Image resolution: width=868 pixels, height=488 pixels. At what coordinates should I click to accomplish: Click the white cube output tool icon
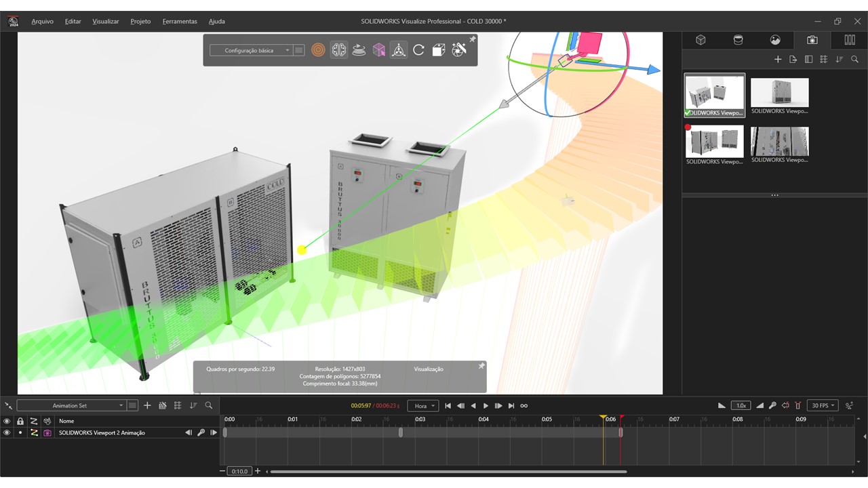tap(439, 50)
